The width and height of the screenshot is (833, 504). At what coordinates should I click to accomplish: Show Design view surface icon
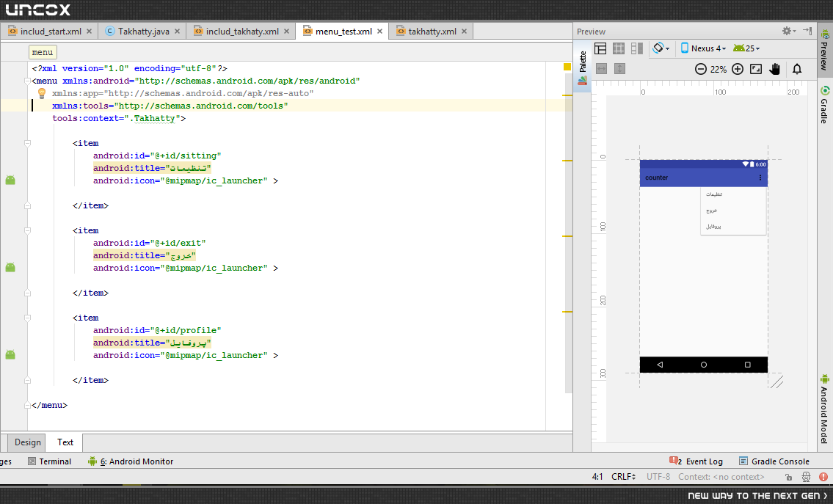pyautogui.click(x=600, y=48)
